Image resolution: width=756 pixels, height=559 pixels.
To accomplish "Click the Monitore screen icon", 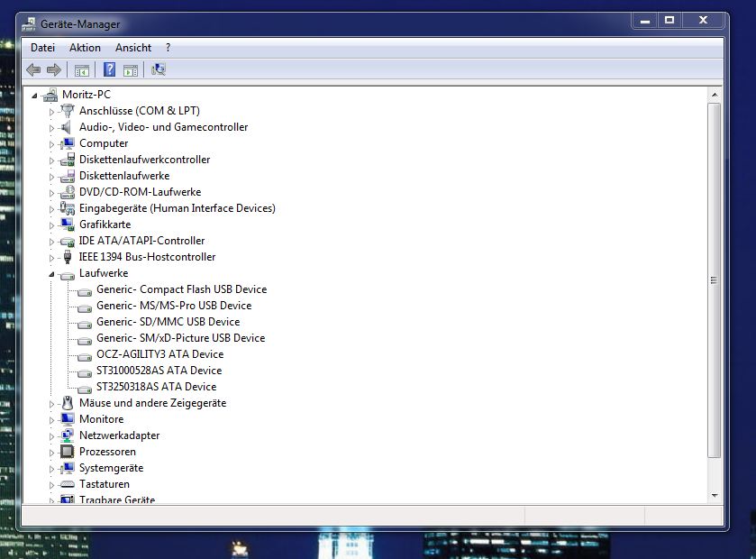I will point(68,419).
